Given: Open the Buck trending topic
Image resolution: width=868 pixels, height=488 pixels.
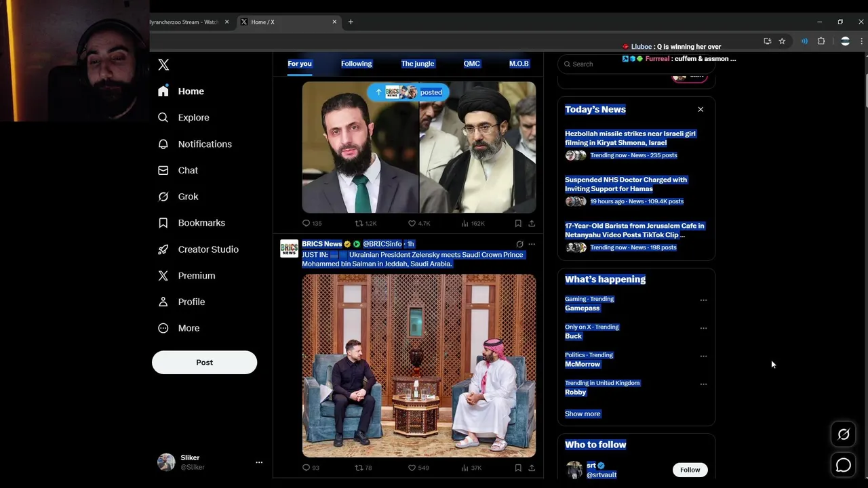Looking at the screenshot, I should click(x=574, y=336).
